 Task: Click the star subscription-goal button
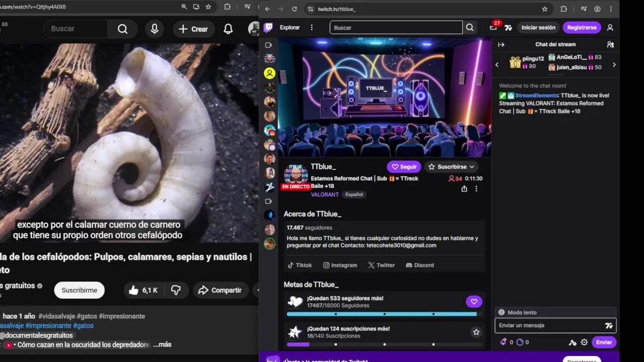[x=476, y=332]
